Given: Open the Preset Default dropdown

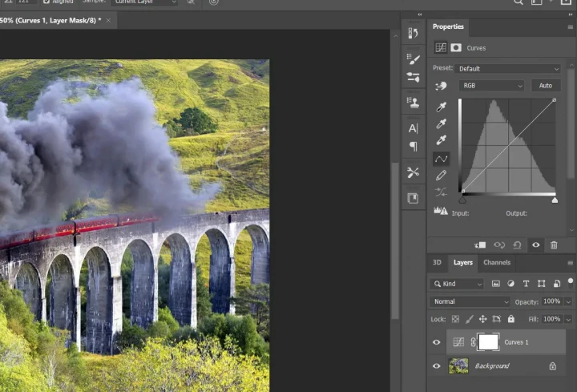Looking at the screenshot, I should point(508,69).
